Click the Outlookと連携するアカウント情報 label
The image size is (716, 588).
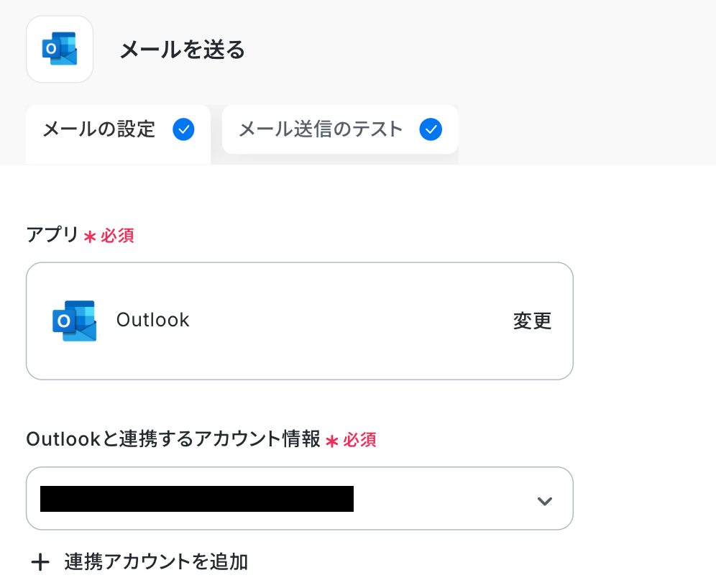[173, 439]
